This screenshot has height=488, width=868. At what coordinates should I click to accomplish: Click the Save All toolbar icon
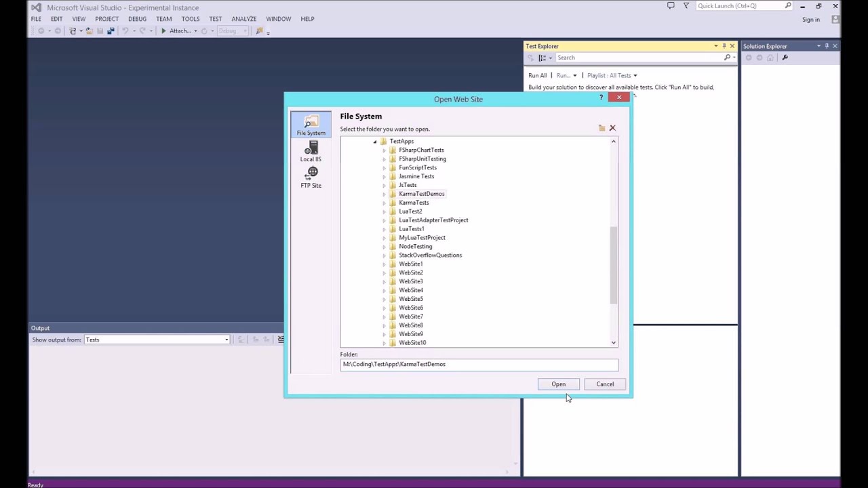pyautogui.click(x=111, y=30)
